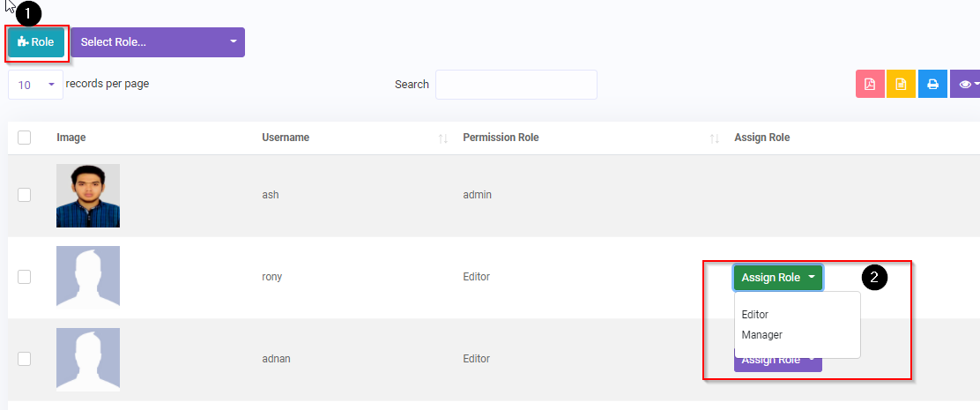The image size is (980, 410).
Task: Click the blue print icon
Action: (x=932, y=85)
